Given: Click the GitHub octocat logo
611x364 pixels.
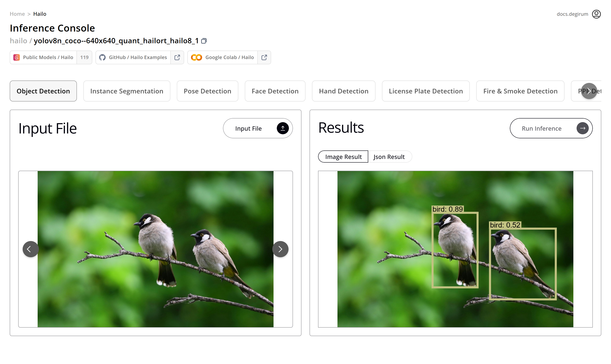Looking at the screenshot, I should click(102, 57).
